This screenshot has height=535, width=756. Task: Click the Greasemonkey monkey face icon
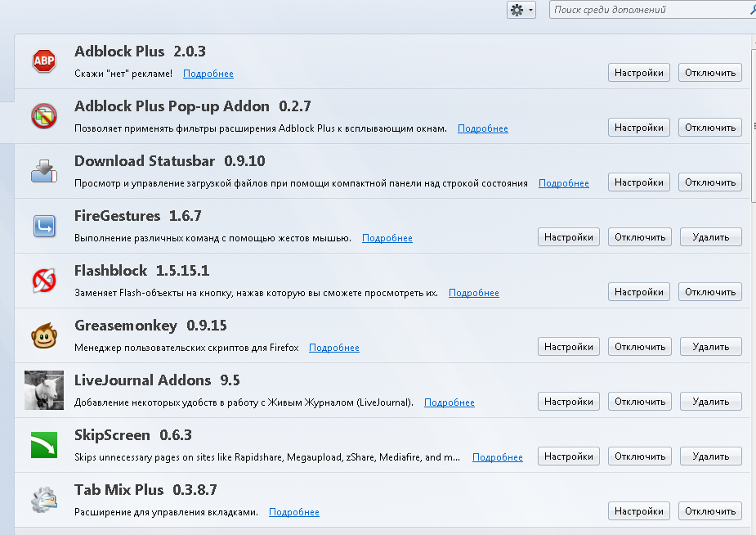click(x=44, y=335)
